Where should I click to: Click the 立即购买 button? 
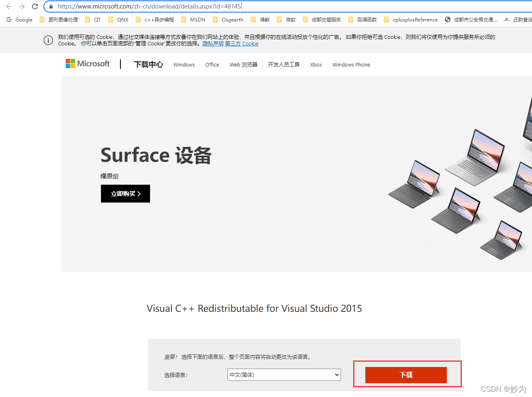point(125,194)
